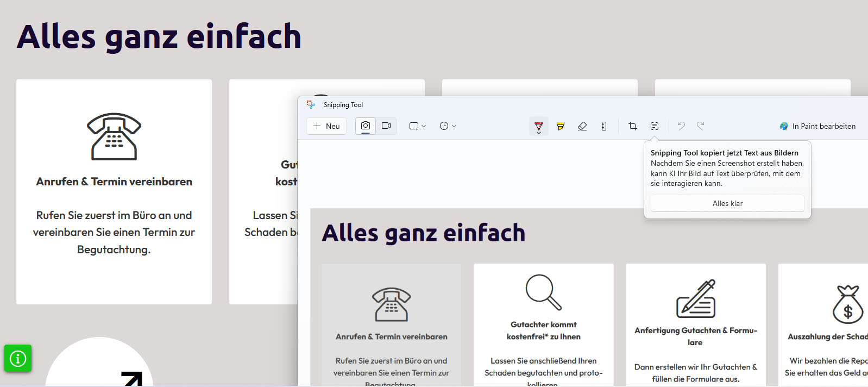Click the telephone icon on the webpage card
Image resolution: width=868 pixels, height=387 pixels.
pyautogui.click(x=114, y=136)
